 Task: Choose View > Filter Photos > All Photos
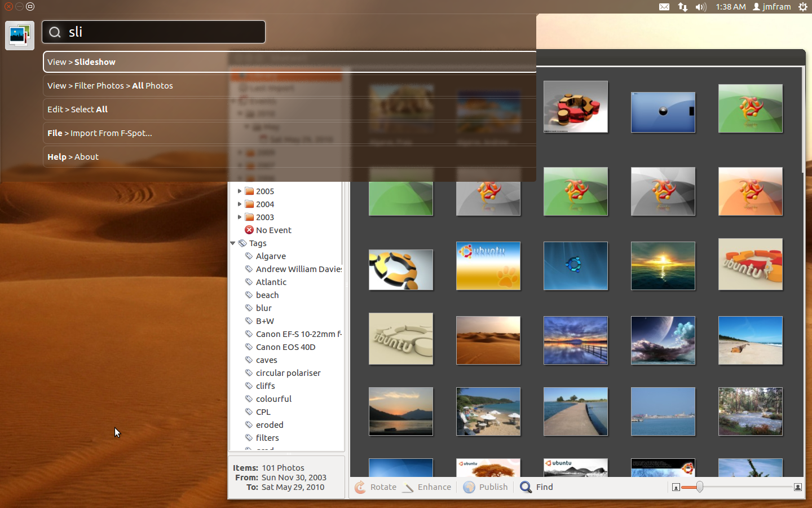(x=289, y=86)
